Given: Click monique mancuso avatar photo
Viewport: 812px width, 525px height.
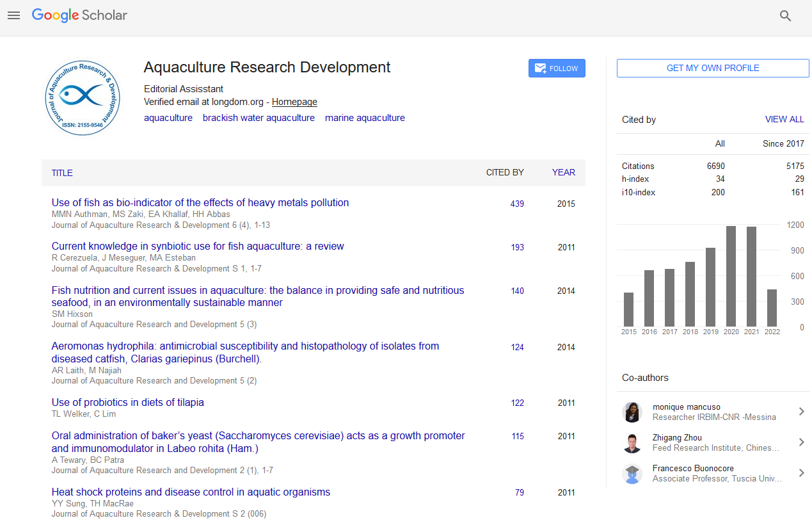Looking at the screenshot, I should 632,412.
